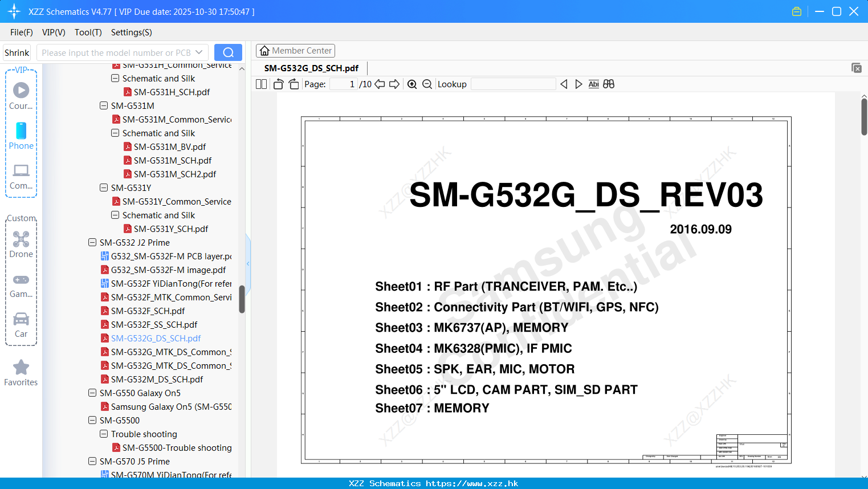The width and height of the screenshot is (868, 489).
Task: Open SM-G532F_SS_SCH.pdf file
Action: pyautogui.click(x=154, y=324)
